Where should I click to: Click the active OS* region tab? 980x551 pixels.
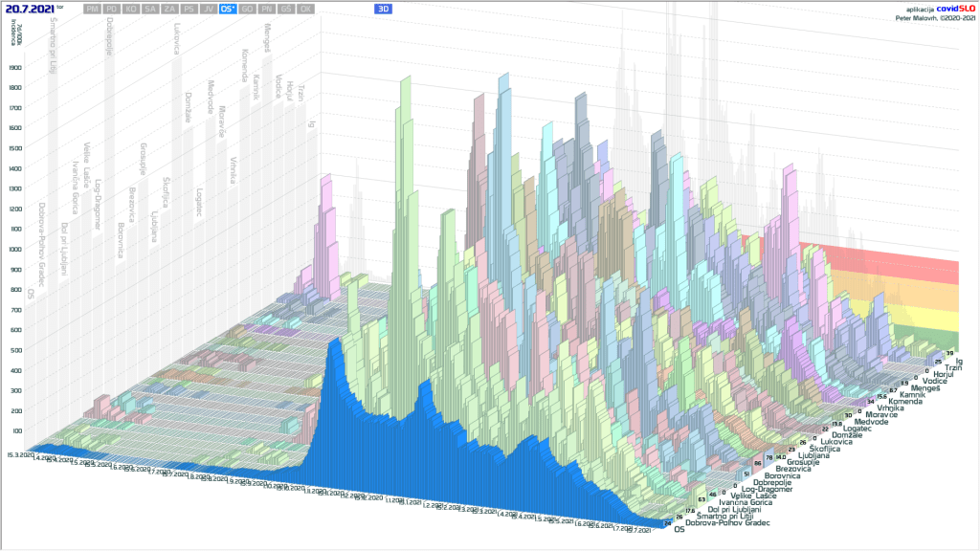(x=228, y=9)
